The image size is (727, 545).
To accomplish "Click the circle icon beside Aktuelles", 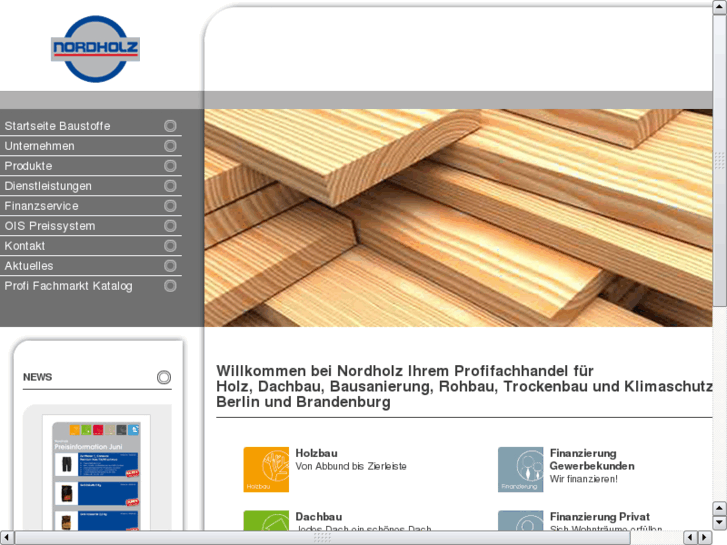I will click(170, 265).
